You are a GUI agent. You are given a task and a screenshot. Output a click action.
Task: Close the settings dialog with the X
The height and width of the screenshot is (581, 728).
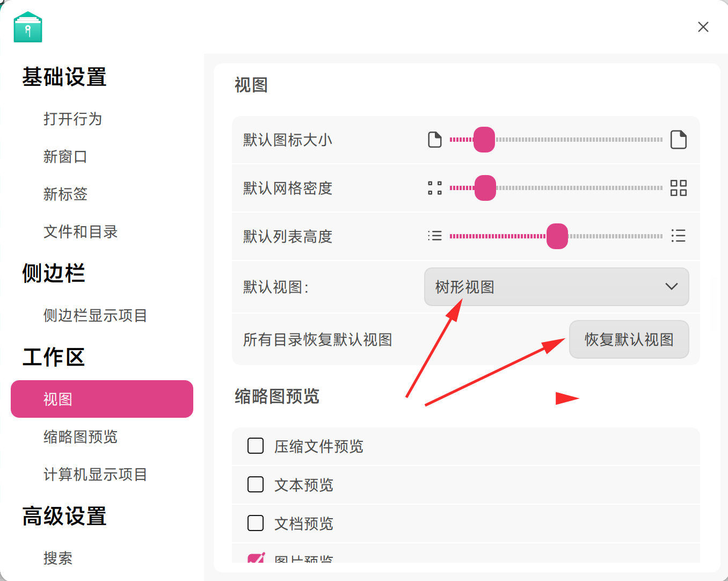(x=703, y=27)
